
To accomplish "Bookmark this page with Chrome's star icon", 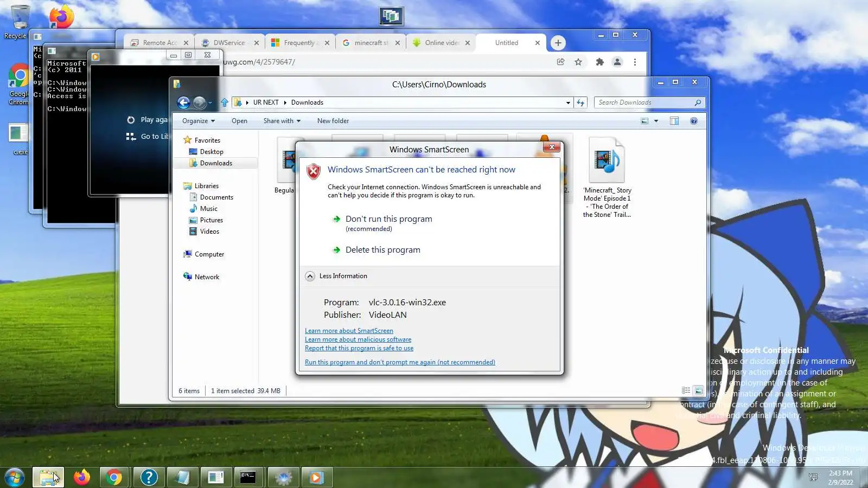I will (578, 62).
